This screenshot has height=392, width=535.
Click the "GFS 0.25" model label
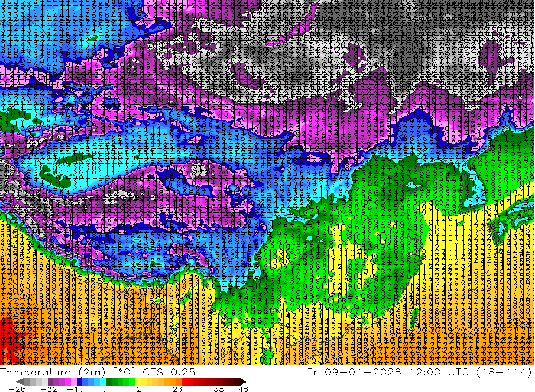[x=169, y=372]
